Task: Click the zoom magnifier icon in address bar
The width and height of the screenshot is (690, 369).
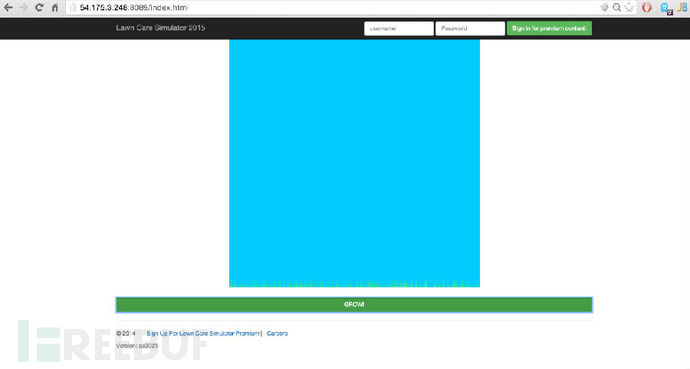Action: [617, 7]
